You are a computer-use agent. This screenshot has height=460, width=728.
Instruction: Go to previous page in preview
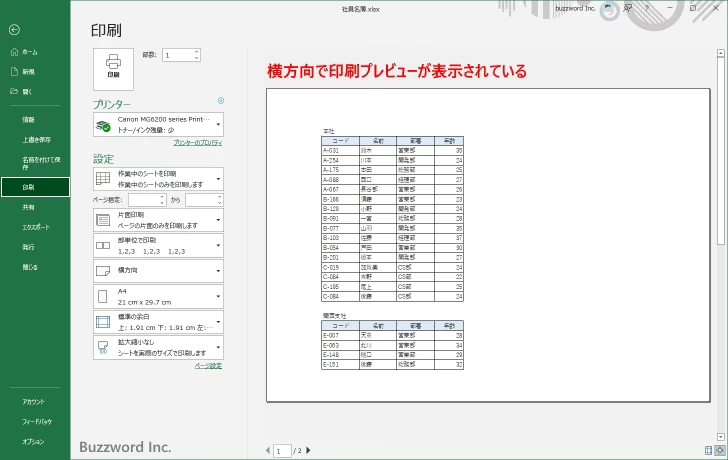[x=268, y=450]
